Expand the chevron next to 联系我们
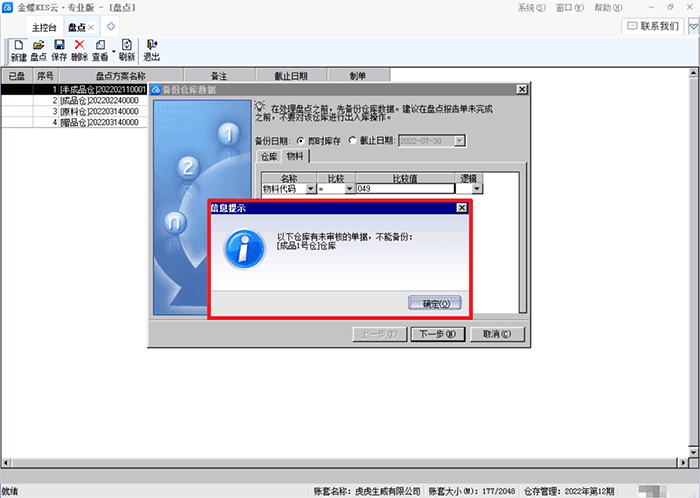Viewport: 700px width, 498px height. pos(693,26)
